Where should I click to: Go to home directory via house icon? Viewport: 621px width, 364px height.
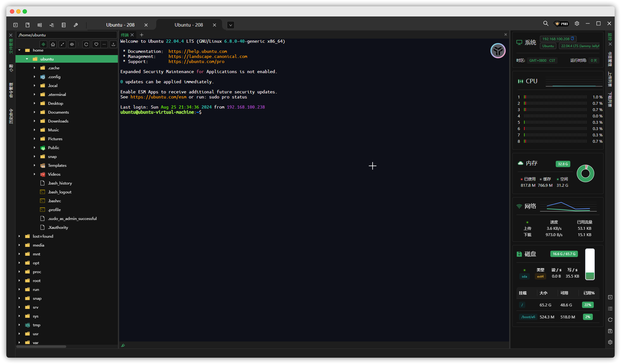point(53,44)
